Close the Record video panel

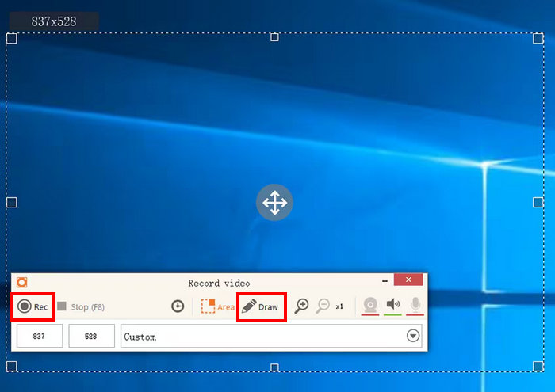pyautogui.click(x=408, y=280)
